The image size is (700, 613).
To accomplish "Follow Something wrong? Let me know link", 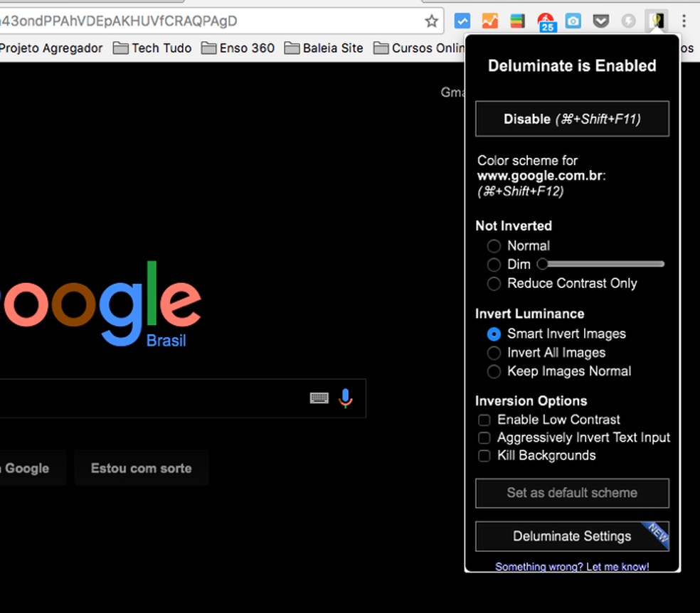I will (573, 567).
